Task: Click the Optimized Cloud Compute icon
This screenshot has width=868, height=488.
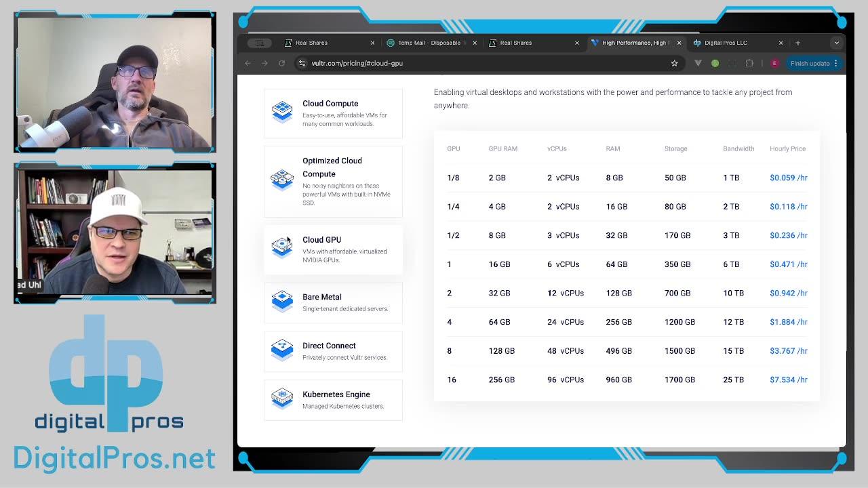Action: coord(282,180)
